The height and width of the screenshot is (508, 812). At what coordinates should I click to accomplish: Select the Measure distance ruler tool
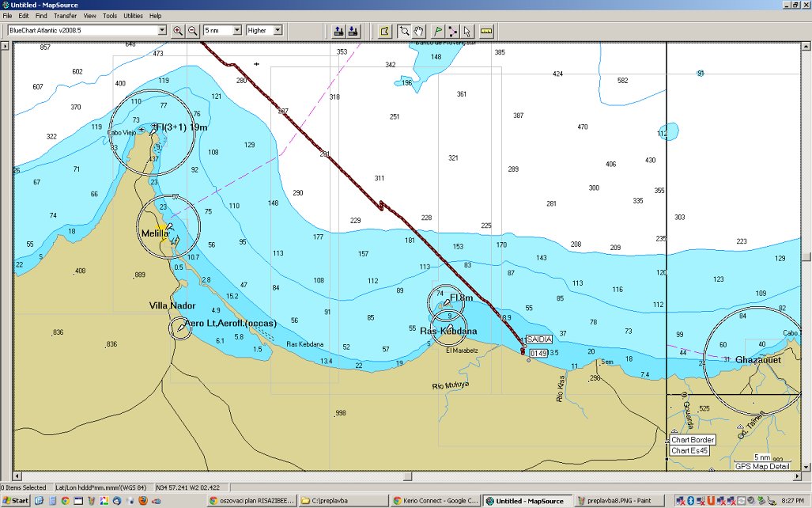486,31
